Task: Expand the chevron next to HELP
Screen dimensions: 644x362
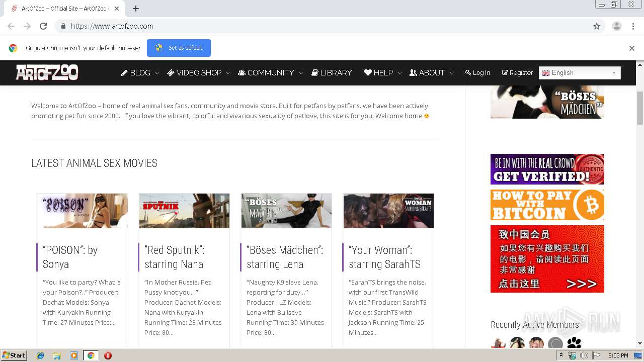Action: [x=399, y=73]
